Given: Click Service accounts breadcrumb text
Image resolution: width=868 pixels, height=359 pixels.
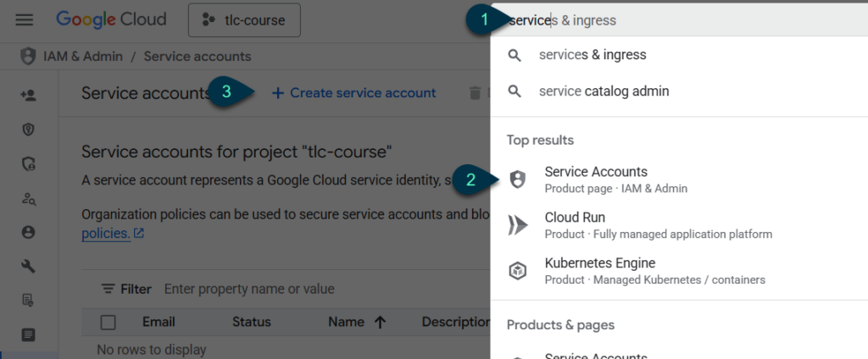Looking at the screenshot, I should click(x=198, y=57).
